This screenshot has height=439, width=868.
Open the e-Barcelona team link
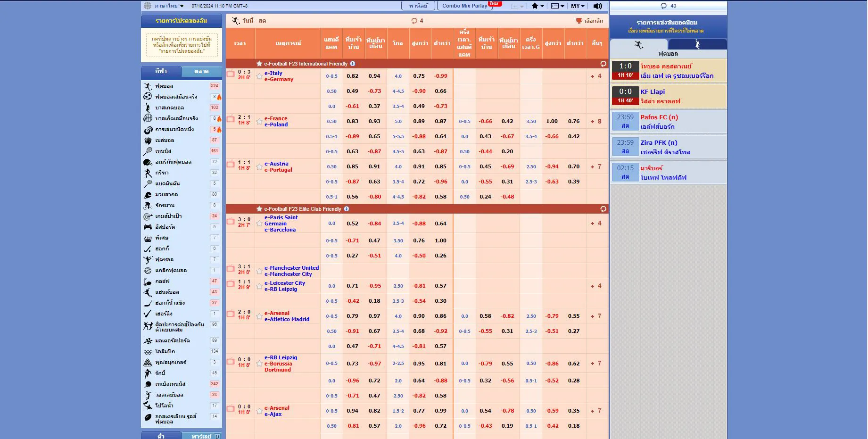pos(280,230)
